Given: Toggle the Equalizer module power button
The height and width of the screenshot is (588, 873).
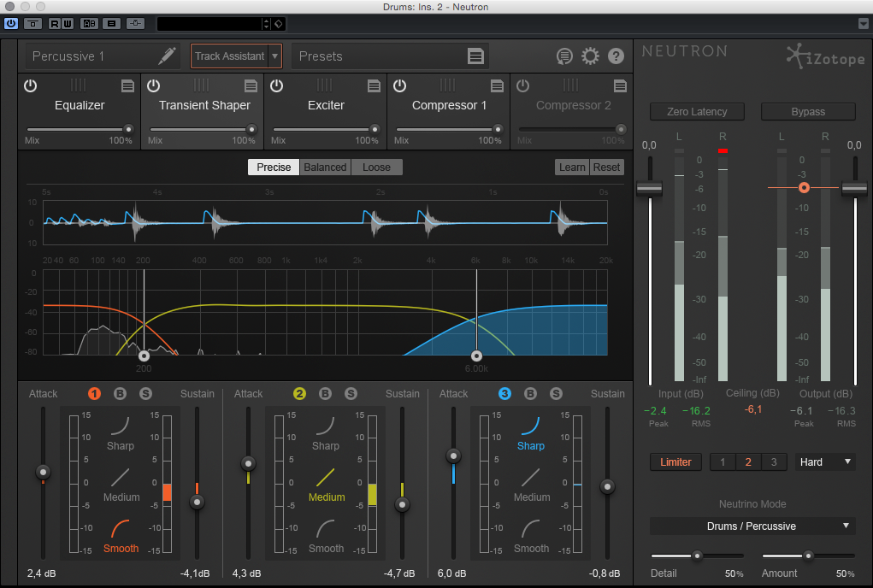Looking at the screenshot, I should 31,85.
